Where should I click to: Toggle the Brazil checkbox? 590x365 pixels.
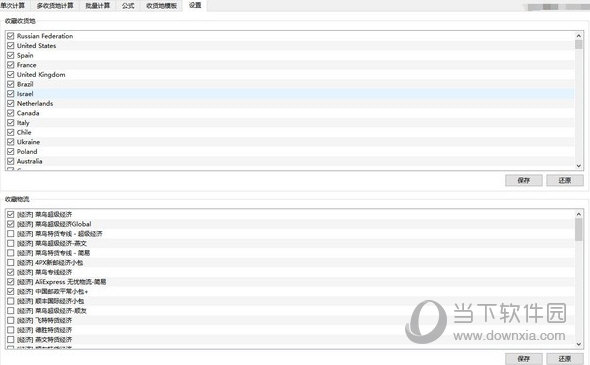(11, 84)
